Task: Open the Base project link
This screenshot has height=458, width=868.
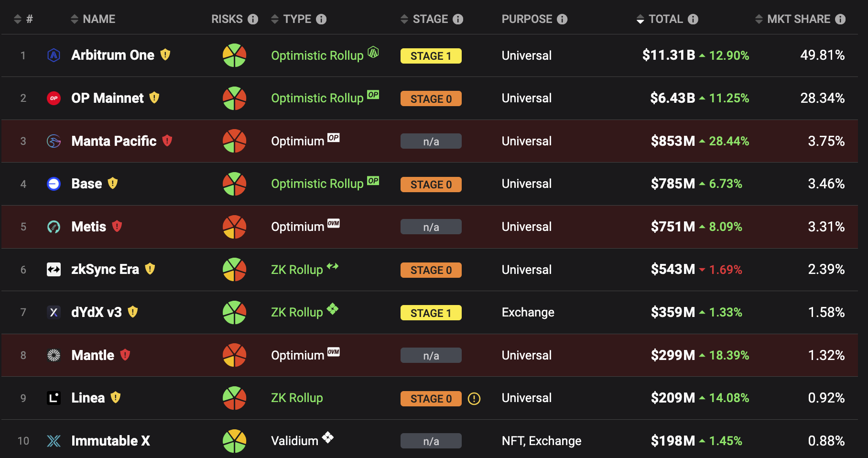Action: tap(87, 184)
